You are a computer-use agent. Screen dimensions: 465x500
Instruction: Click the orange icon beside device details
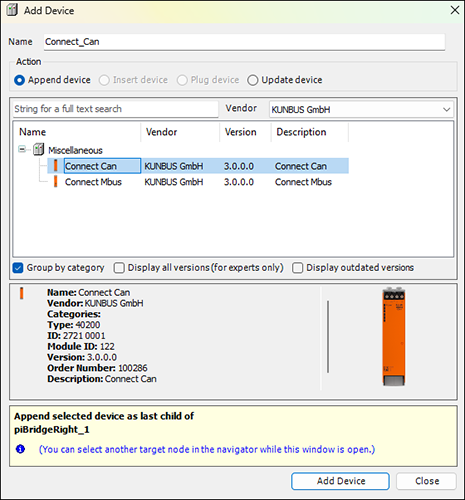[22, 293]
